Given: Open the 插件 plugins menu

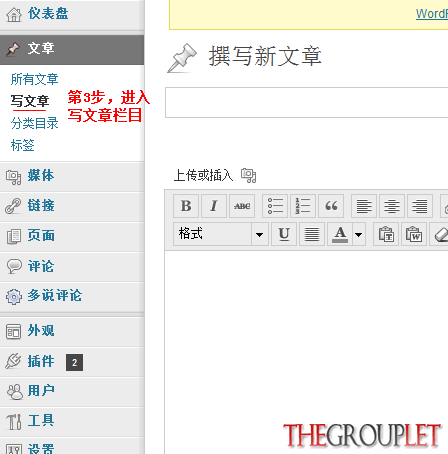Looking at the screenshot, I should click(x=72, y=362).
